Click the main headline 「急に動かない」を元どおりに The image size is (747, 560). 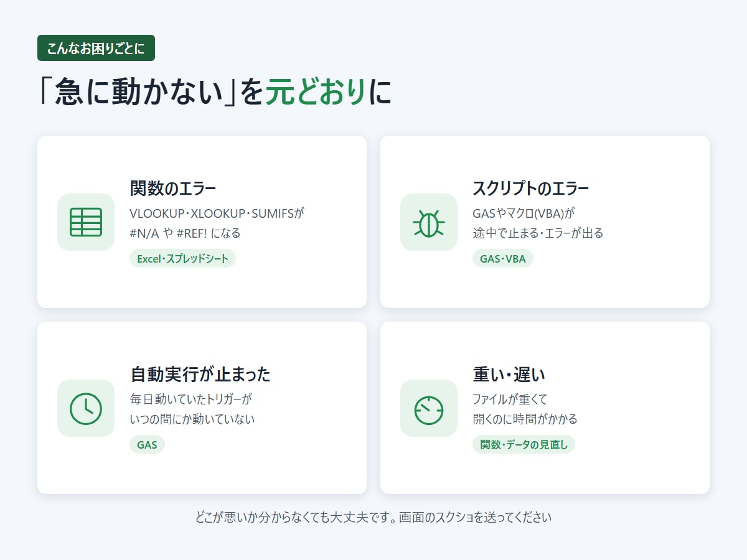click(x=215, y=93)
